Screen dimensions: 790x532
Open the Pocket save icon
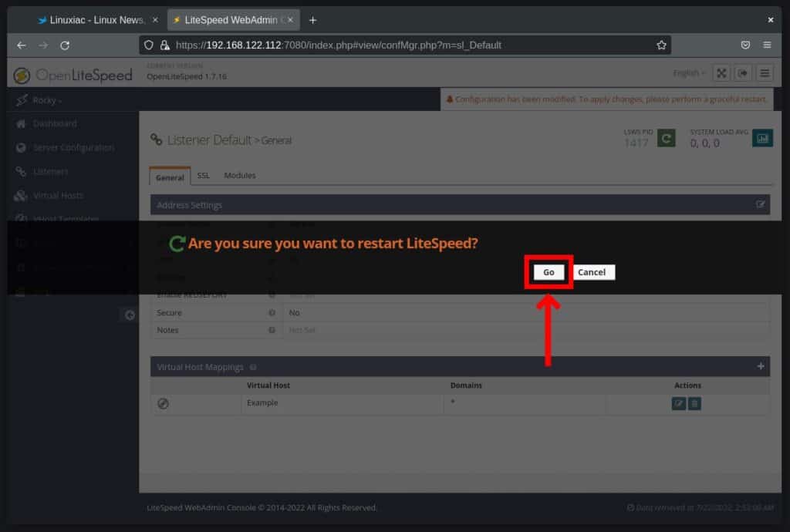point(745,45)
